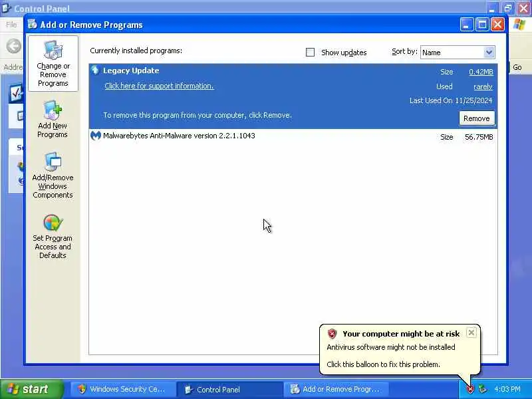Click the Safely Remove Hardware tray icon
This screenshot has width=532, height=399.
coord(483,389)
